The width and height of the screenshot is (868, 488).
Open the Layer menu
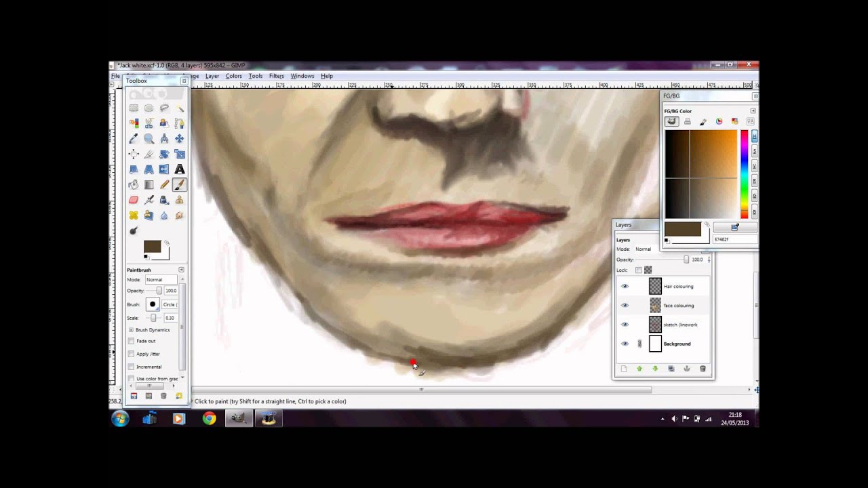click(212, 76)
